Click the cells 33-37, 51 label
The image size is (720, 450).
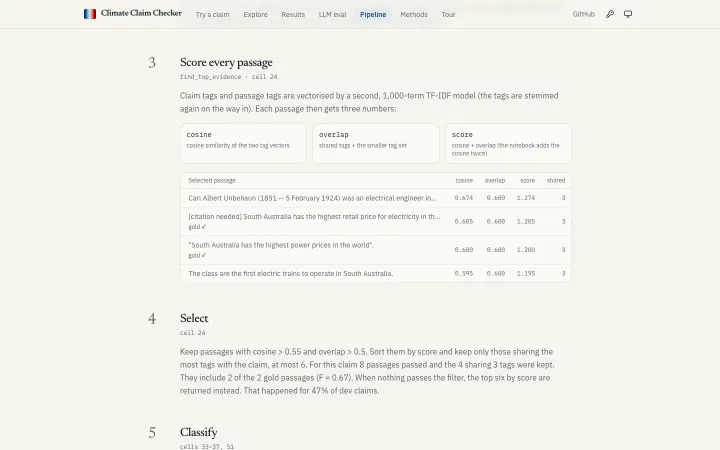coord(207,446)
